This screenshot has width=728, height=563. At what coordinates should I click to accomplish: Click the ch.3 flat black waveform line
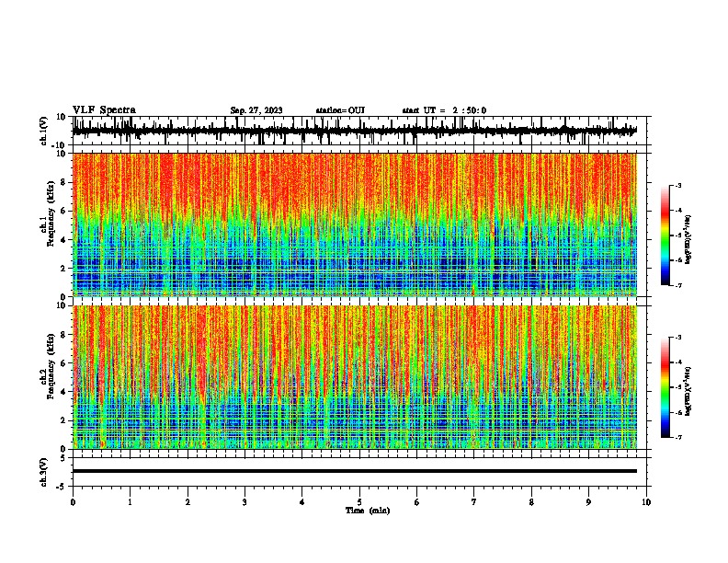pos(354,471)
